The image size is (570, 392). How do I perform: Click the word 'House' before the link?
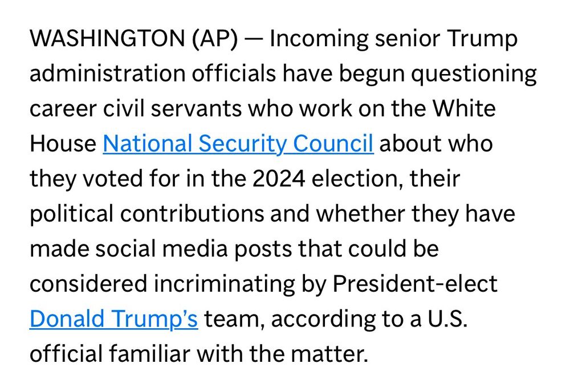[x=63, y=144]
